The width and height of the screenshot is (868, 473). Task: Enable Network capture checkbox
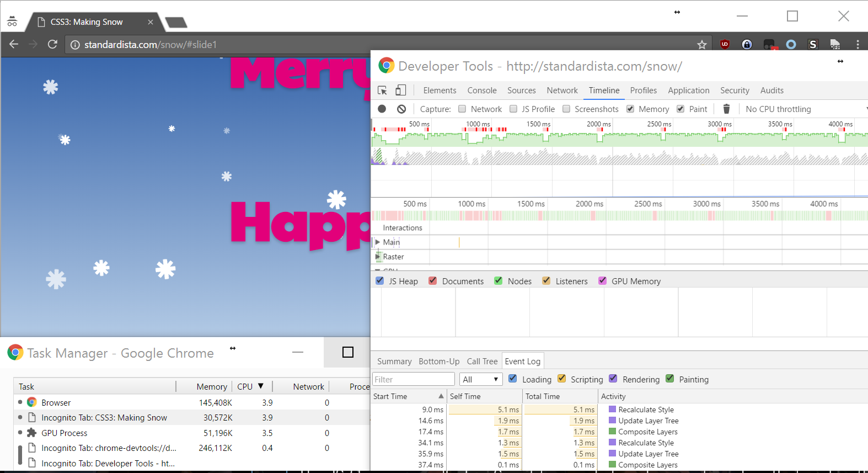coord(462,109)
